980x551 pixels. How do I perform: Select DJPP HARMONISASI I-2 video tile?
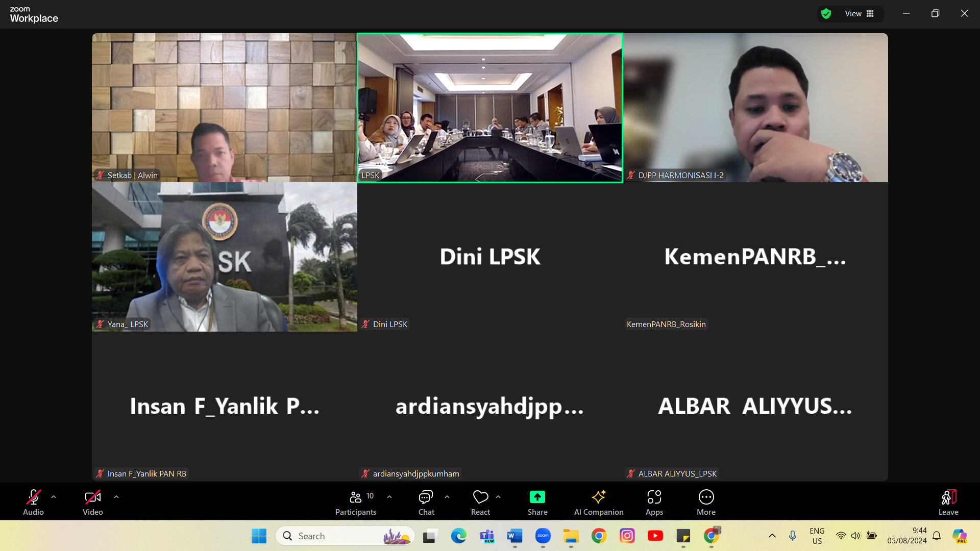(755, 108)
